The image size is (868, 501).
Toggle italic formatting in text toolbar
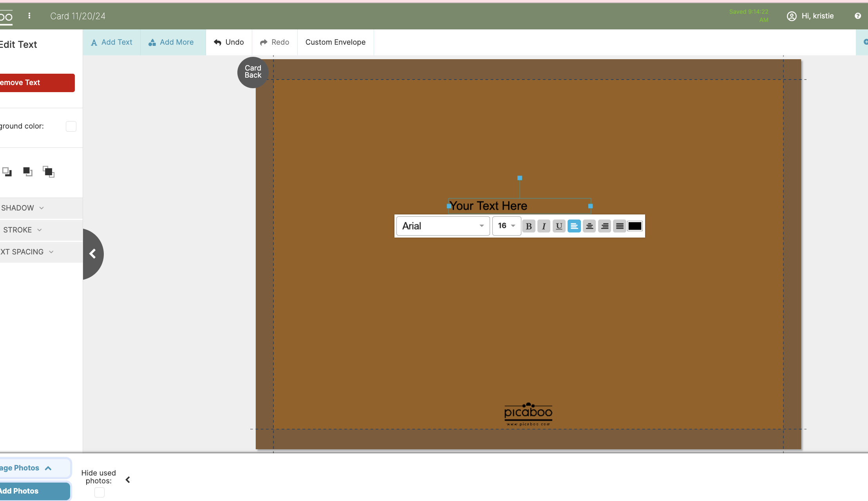tap(544, 226)
